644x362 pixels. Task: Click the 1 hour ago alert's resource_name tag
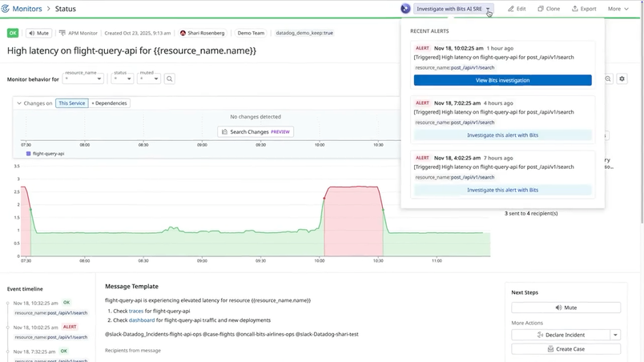(x=455, y=68)
